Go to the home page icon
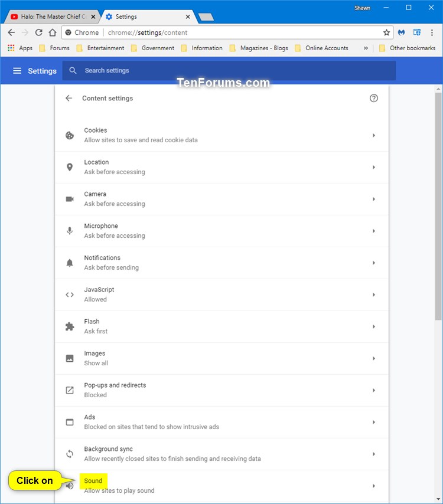443x504 pixels. [53, 32]
